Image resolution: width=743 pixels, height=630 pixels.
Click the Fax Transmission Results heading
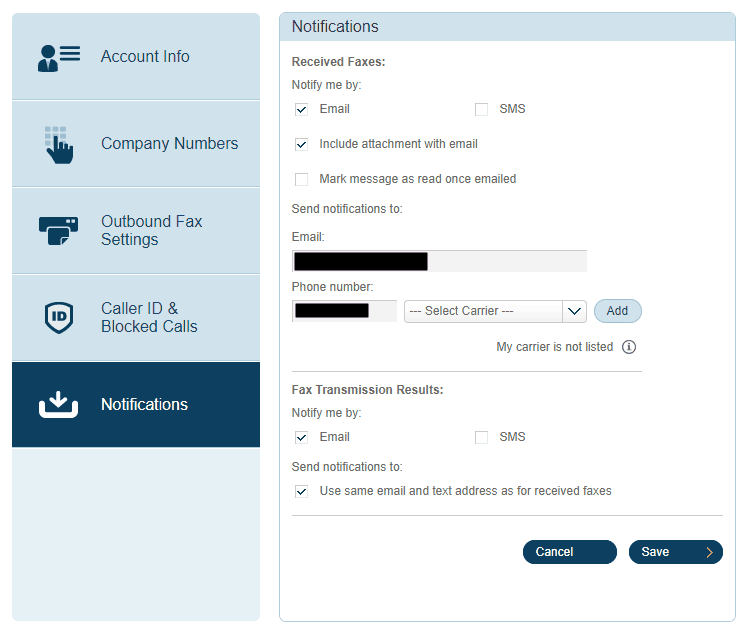tap(367, 390)
